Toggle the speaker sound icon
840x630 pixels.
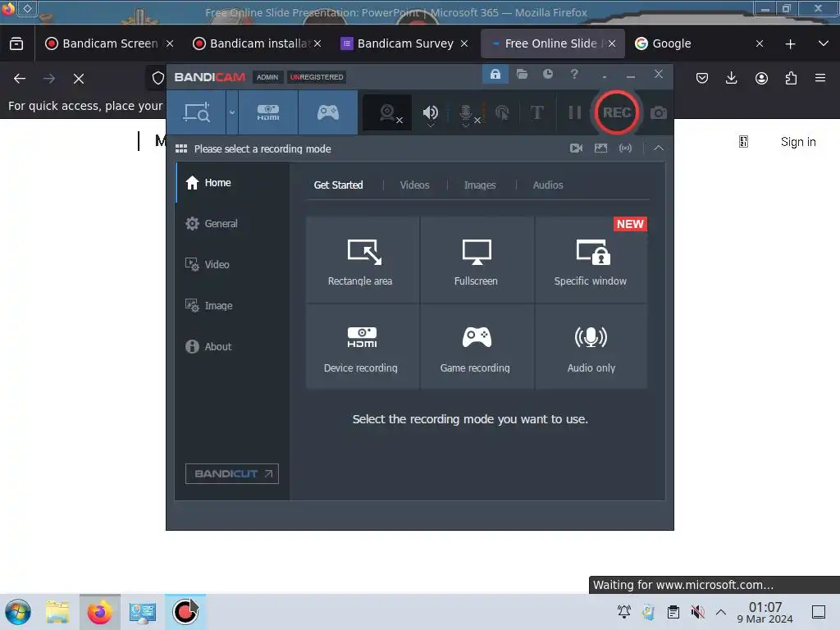[x=430, y=112]
